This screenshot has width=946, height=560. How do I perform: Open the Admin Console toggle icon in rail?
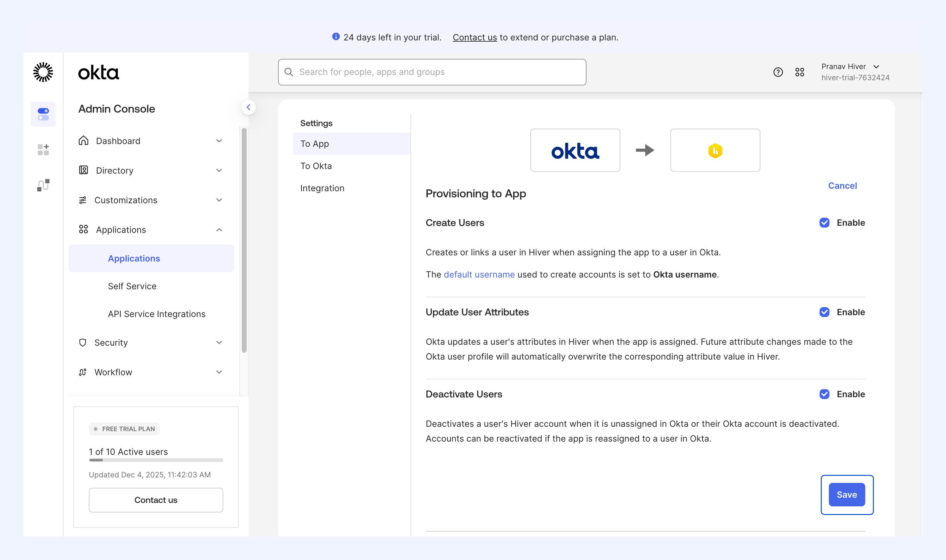pos(43,114)
